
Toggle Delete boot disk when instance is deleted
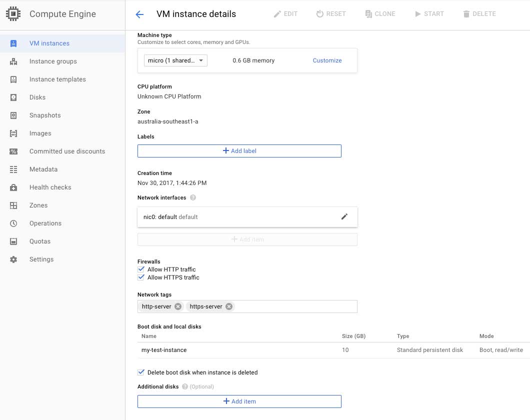[141, 372]
